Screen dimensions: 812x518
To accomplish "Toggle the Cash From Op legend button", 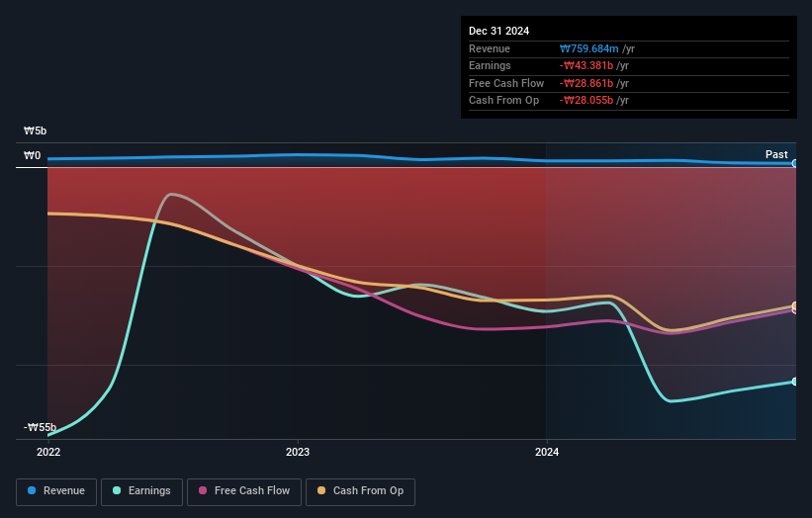I will coord(360,491).
